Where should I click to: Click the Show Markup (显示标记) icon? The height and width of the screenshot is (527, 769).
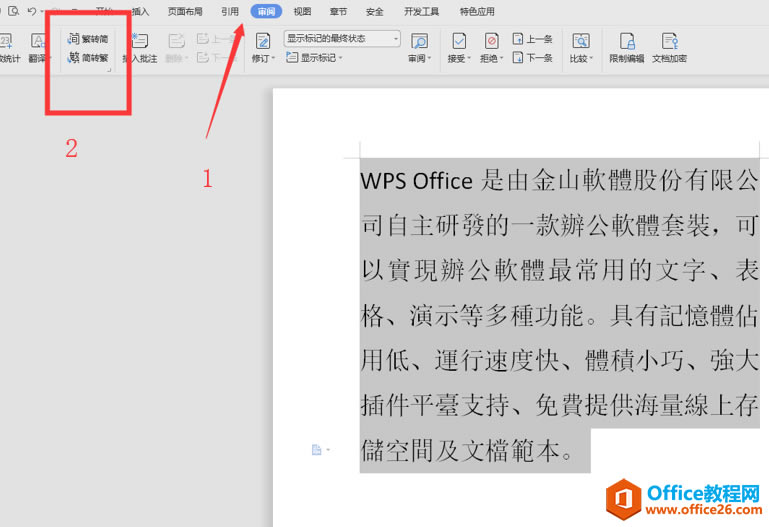[x=292, y=58]
